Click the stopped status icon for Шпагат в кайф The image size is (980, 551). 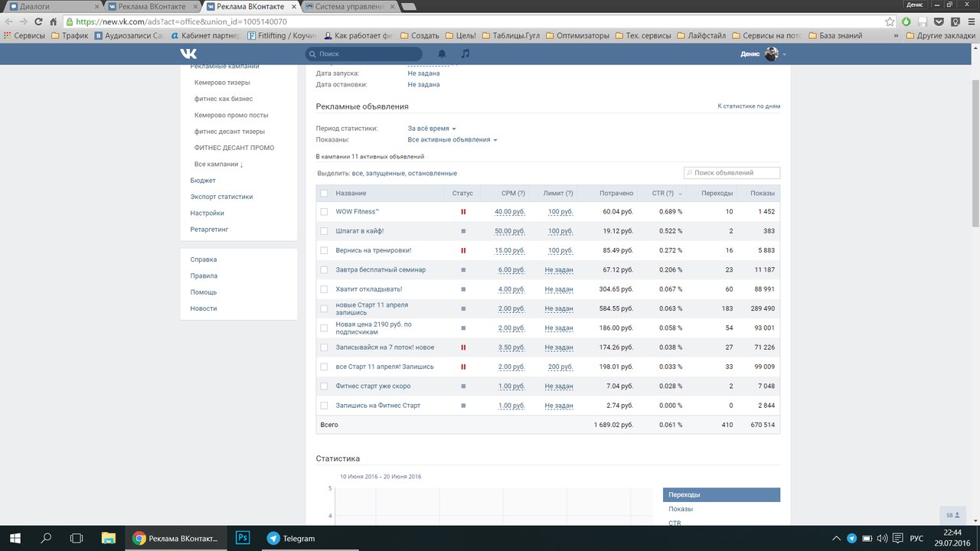point(463,231)
